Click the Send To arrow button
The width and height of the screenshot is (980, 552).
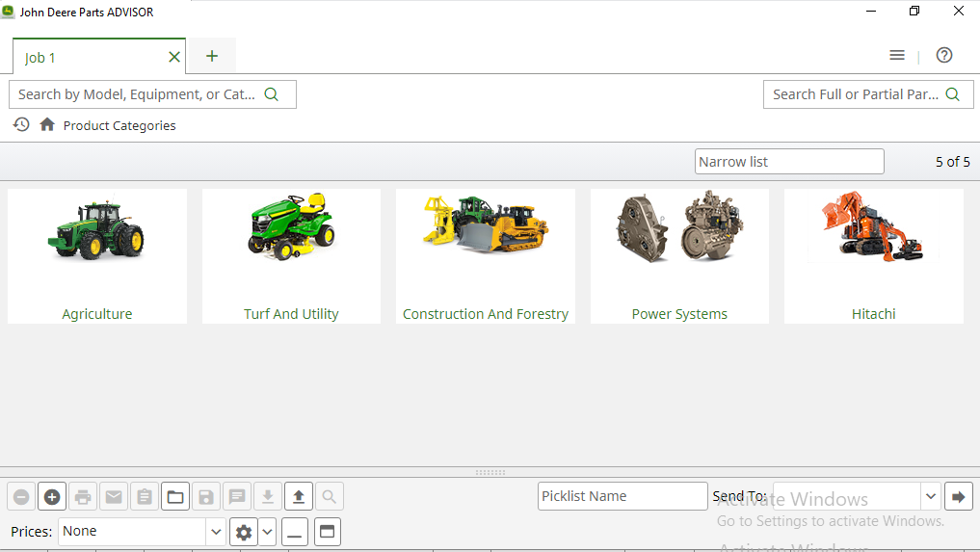pos(959,497)
